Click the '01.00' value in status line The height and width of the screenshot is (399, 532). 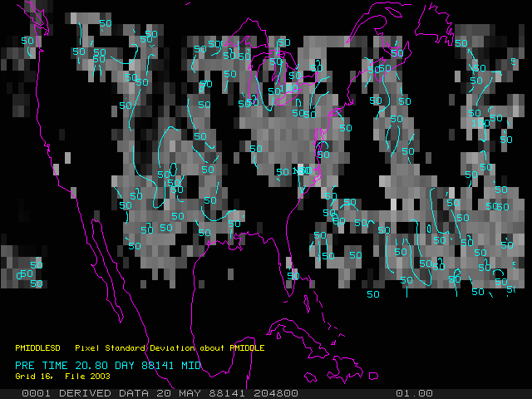point(413,393)
